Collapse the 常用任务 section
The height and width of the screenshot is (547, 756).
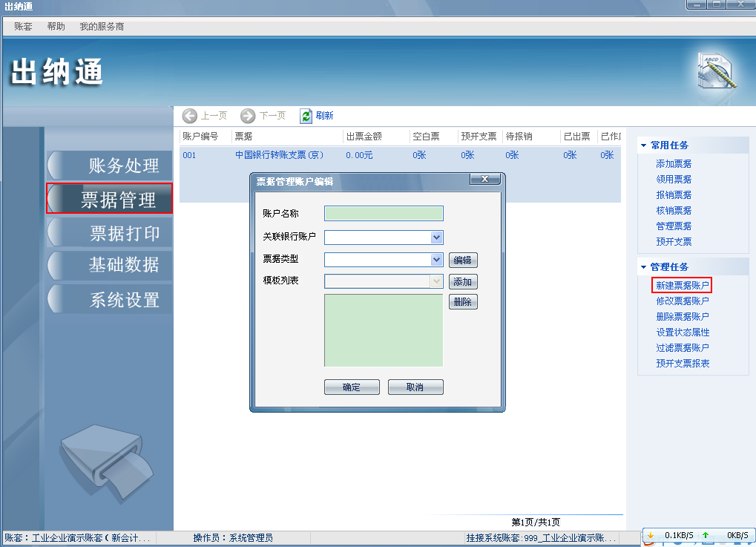point(643,145)
